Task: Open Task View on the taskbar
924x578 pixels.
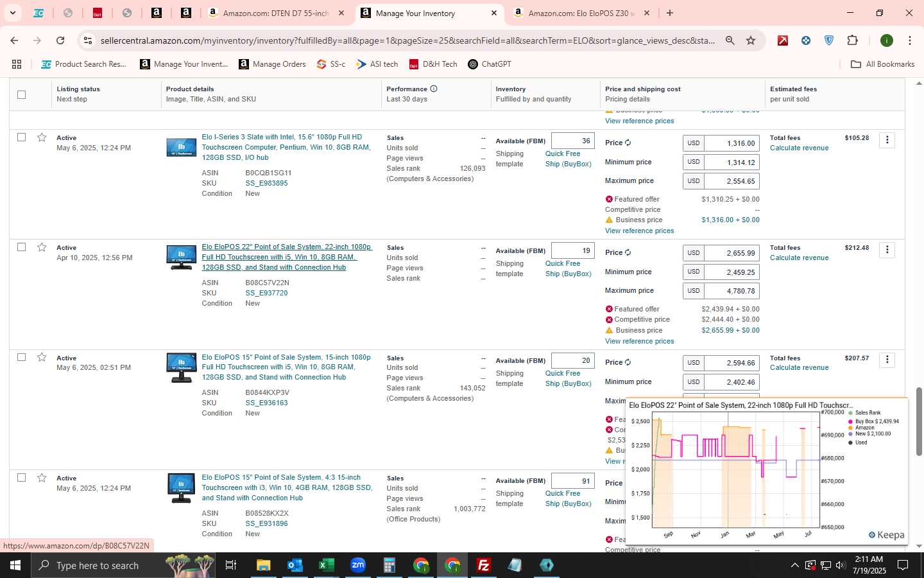Action: (230, 565)
